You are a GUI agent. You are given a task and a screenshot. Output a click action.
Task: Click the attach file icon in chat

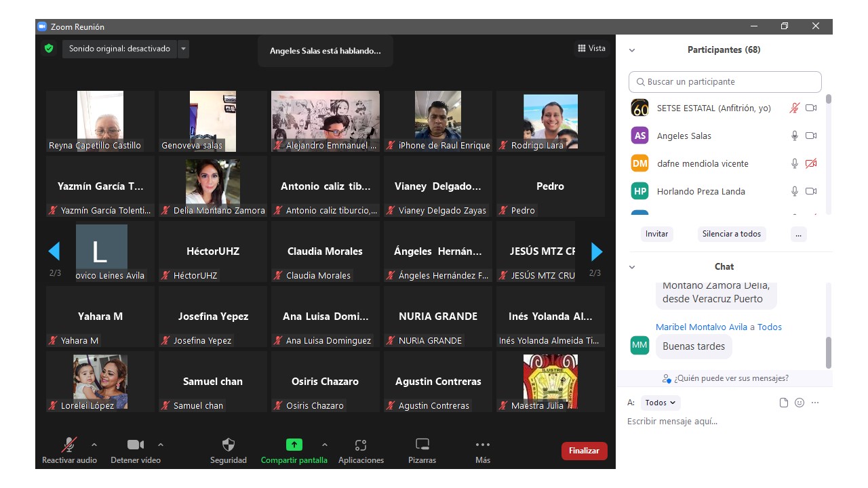click(784, 403)
